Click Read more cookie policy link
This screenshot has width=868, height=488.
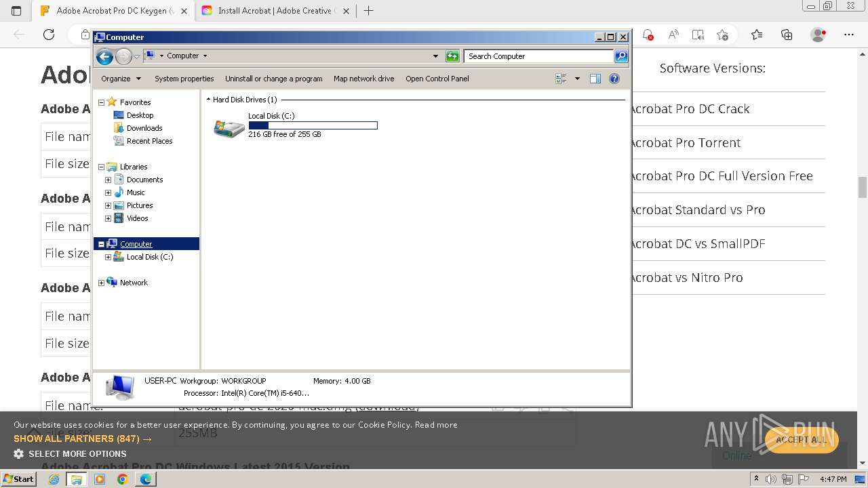(436, 425)
